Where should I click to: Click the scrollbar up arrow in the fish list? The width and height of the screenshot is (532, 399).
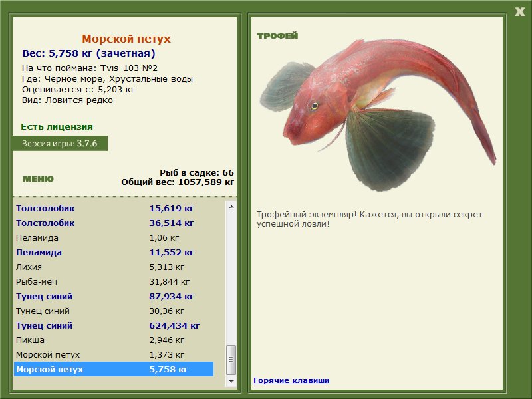[x=231, y=207]
